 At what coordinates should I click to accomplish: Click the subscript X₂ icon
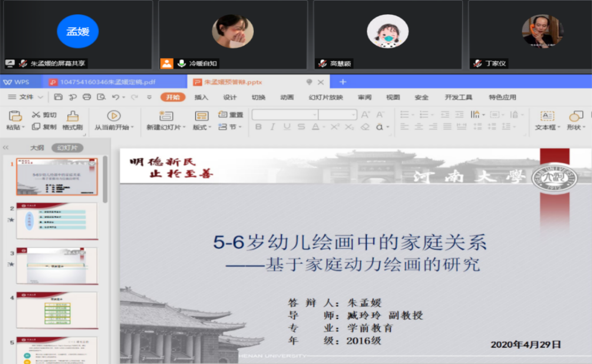[350, 127]
